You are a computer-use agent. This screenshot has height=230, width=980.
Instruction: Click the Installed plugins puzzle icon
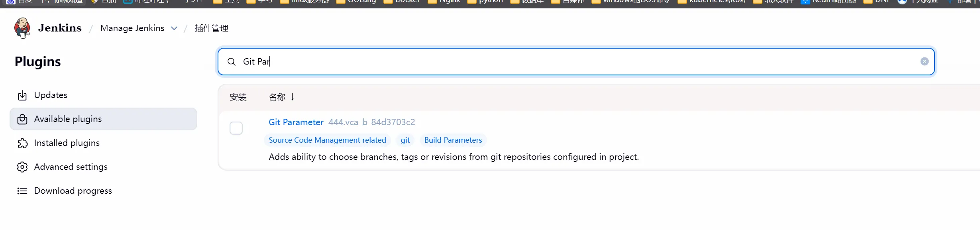point(22,143)
